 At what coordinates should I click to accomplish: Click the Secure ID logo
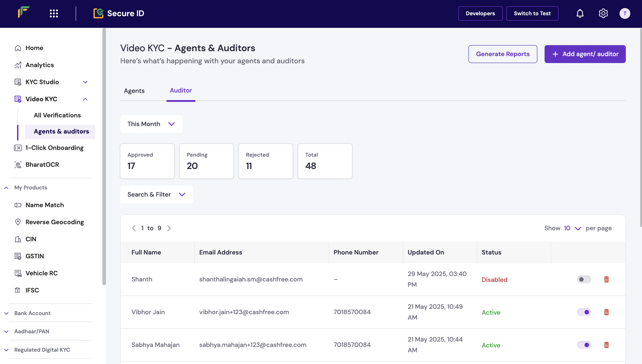119,13
